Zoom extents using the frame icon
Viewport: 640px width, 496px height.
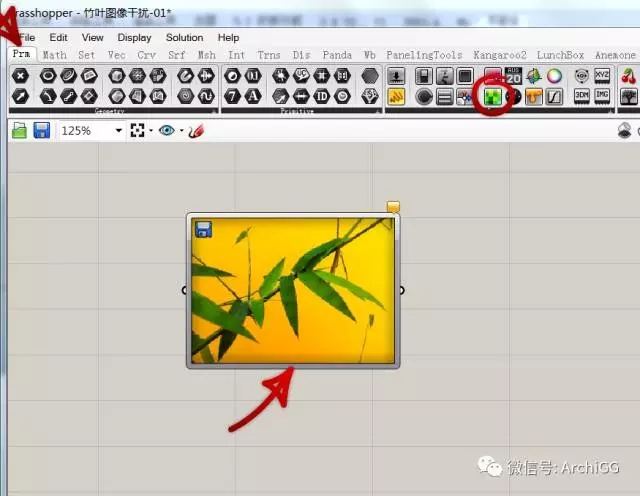pyautogui.click(x=137, y=131)
